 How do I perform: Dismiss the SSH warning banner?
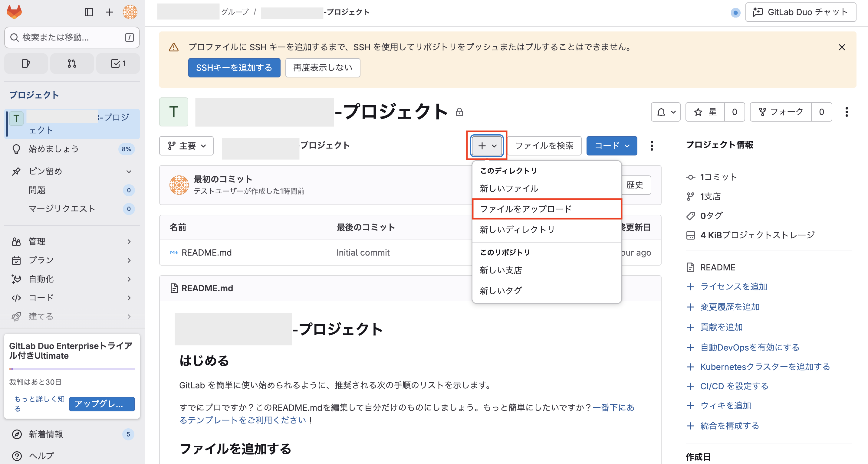842,47
